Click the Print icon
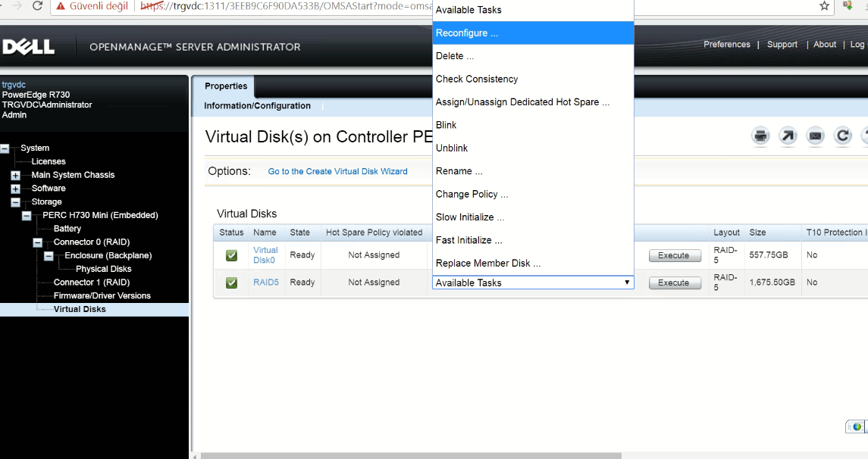The width and height of the screenshot is (868, 459). pos(760,136)
